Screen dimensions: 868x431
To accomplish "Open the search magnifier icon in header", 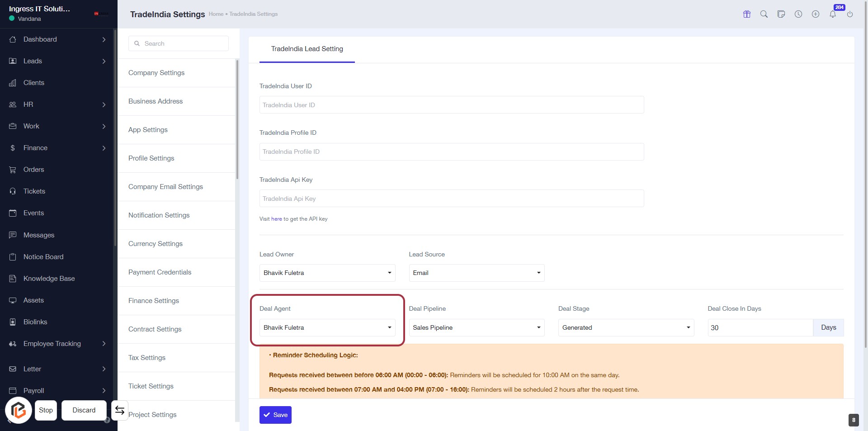I will coord(764,14).
